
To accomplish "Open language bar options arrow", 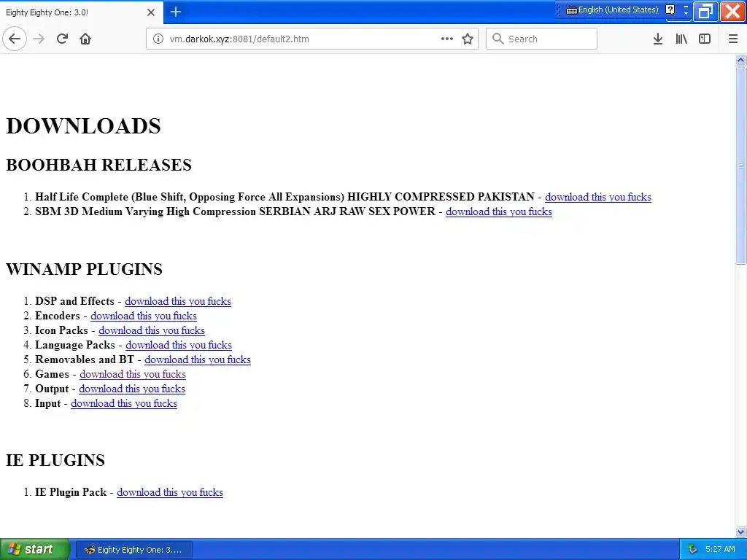I will coord(686,13).
